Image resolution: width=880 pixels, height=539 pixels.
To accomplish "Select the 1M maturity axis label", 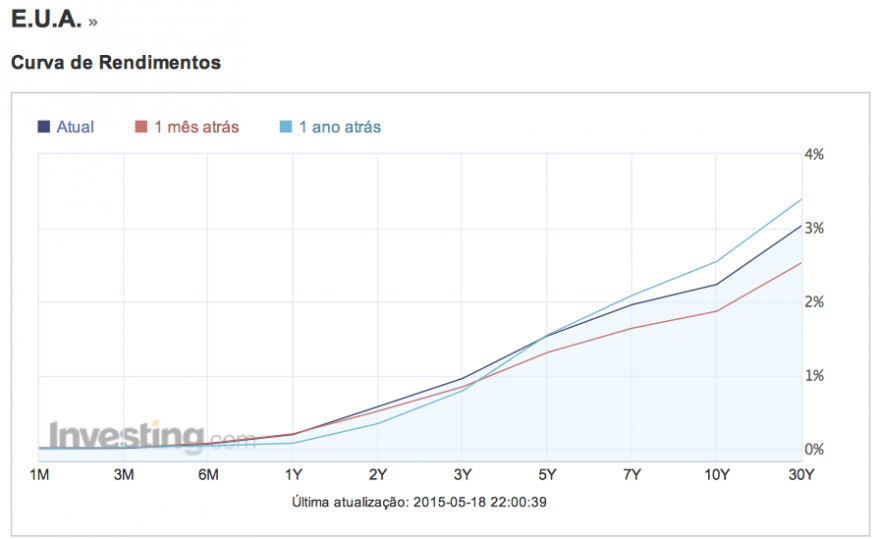I will coord(40,474).
